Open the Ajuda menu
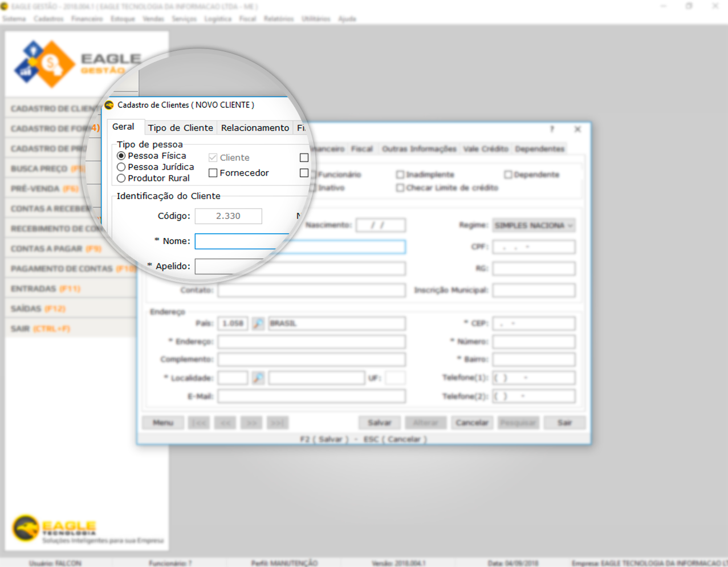 [347, 19]
